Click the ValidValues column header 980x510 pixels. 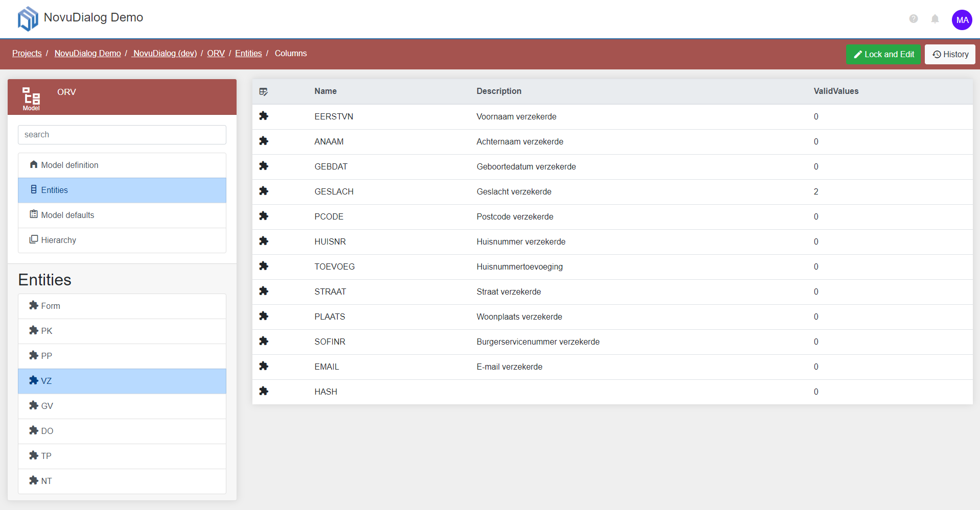(836, 91)
